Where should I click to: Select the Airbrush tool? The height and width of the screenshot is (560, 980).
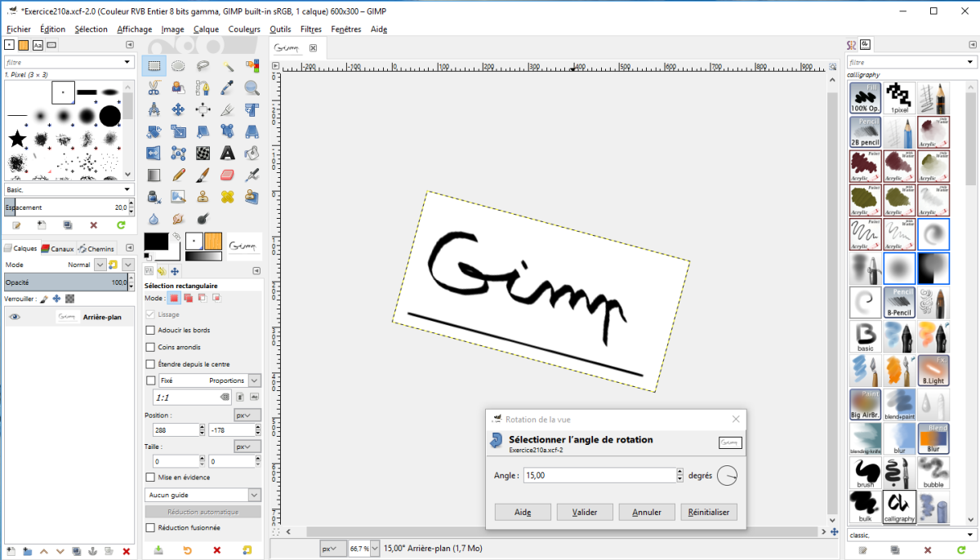click(252, 175)
